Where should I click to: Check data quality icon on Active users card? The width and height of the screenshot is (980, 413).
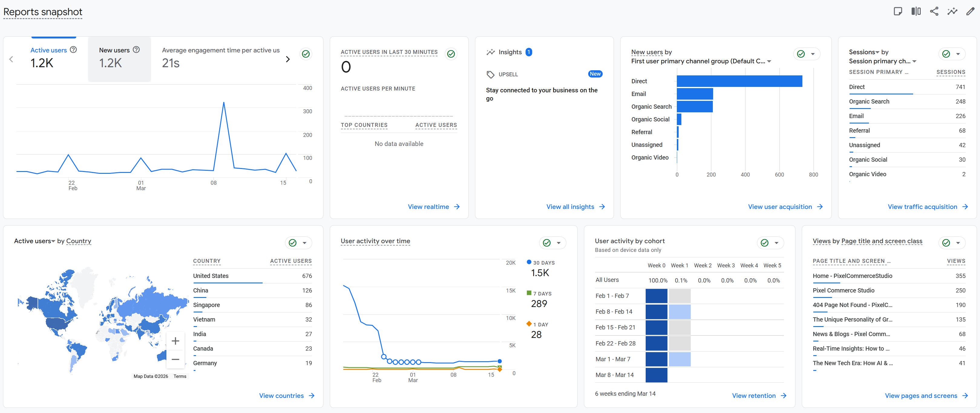pyautogui.click(x=306, y=54)
